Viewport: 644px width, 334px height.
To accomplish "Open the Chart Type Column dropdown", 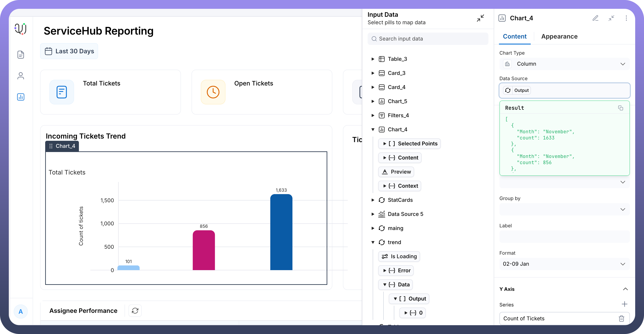I will point(564,64).
